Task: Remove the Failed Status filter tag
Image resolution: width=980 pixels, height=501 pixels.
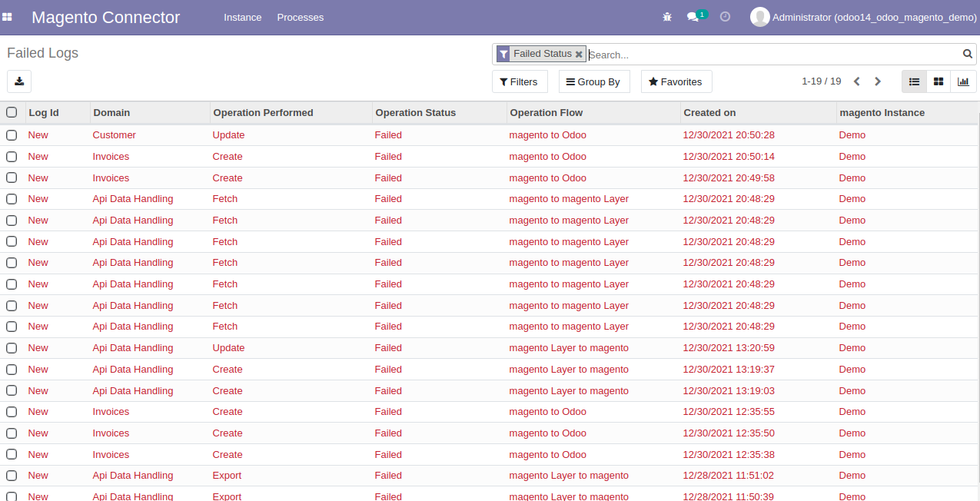Action: click(579, 54)
